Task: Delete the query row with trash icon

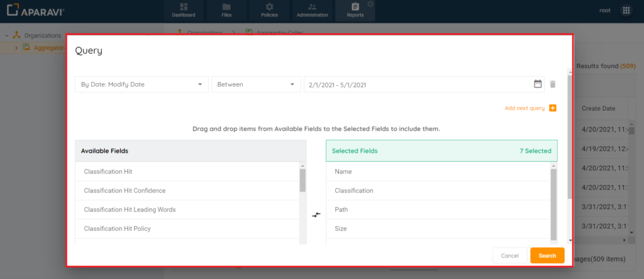Action: click(x=553, y=84)
